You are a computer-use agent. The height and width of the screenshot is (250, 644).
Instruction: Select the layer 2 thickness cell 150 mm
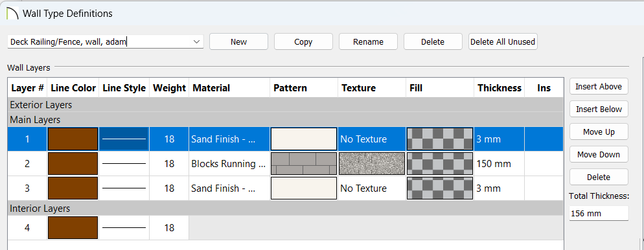coord(500,164)
